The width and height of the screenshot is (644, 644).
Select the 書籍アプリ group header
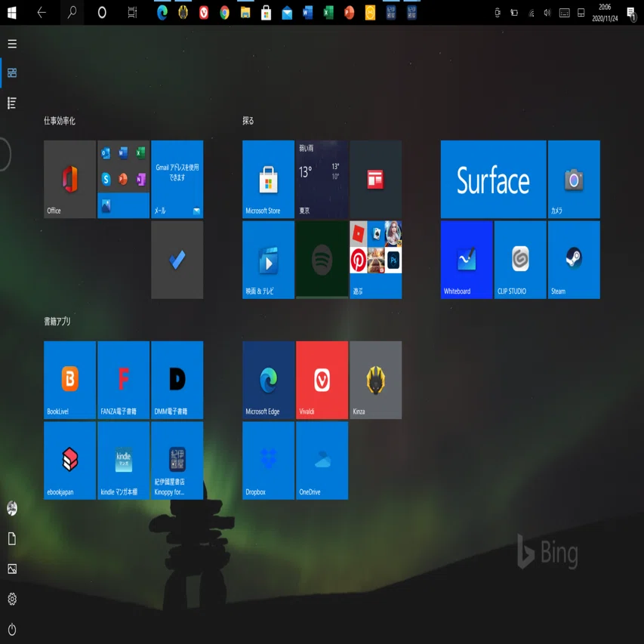point(57,321)
